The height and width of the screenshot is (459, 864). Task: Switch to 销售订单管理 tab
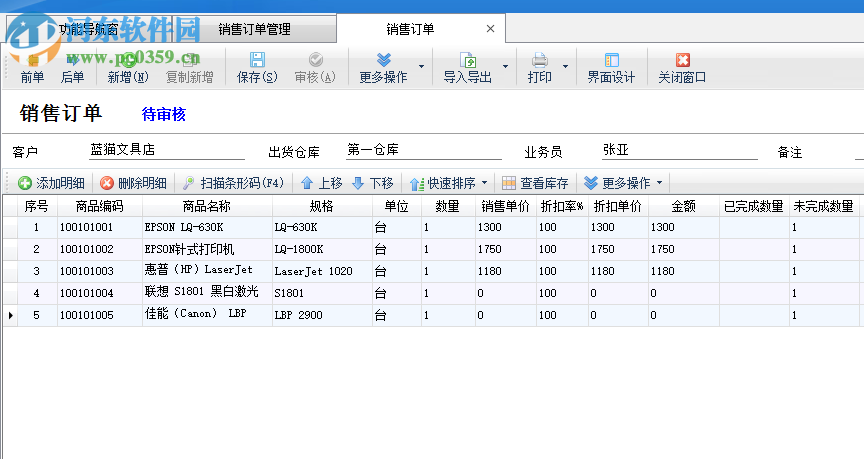[254, 29]
